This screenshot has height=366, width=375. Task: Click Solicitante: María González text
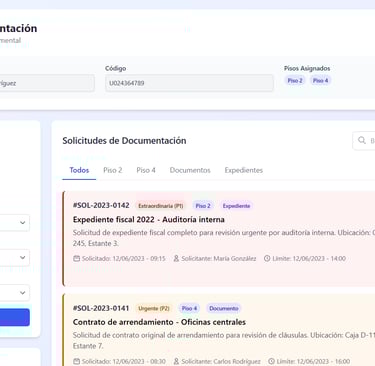[219, 258]
